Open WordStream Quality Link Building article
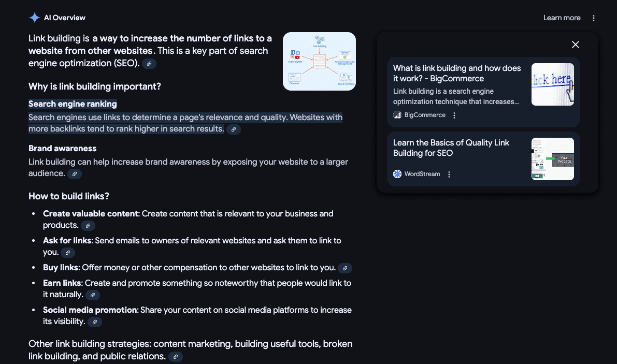The height and width of the screenshot is (364, 617). (x=451, y=148)
